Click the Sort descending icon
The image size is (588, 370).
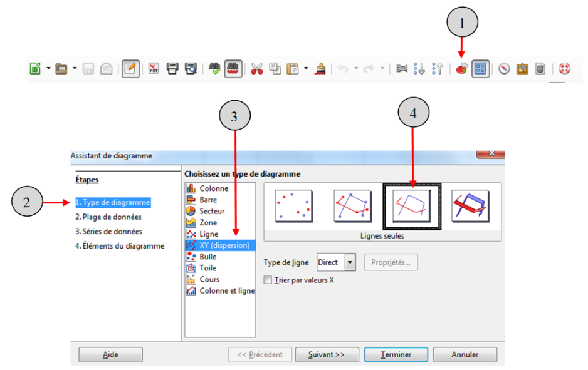[438, 68]
